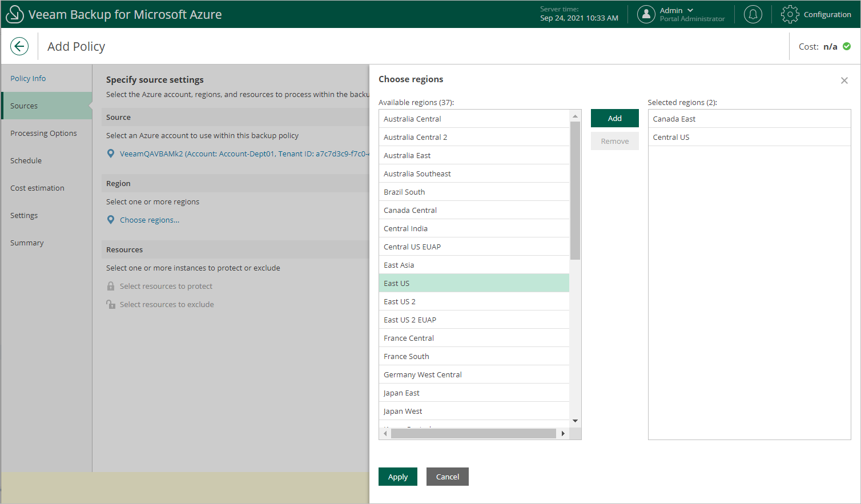Click the horizontal scrollbar right arrow
This screenshot has width=861, height=504.
[x=563, y=434]
